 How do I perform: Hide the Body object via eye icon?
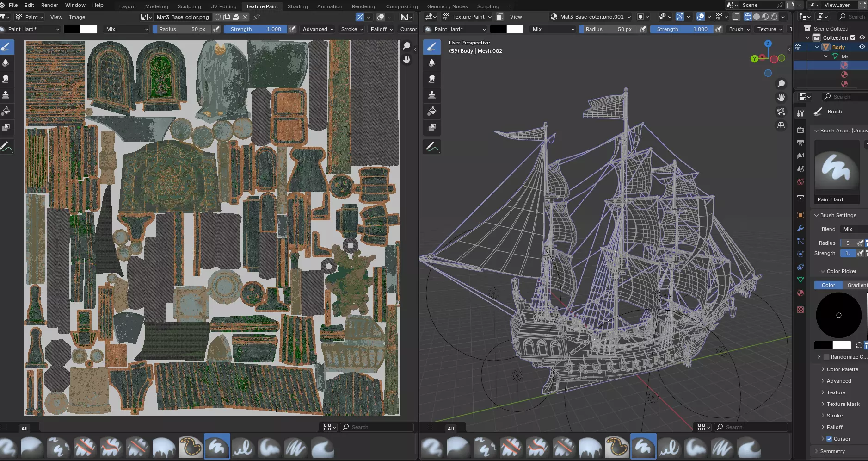[x=862, y=47]
